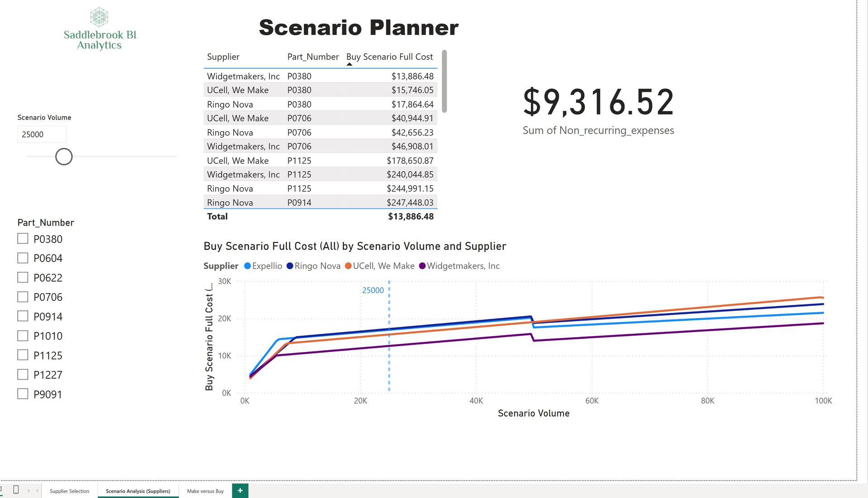Sort table by Part_Number header

[x=313, y=57]
